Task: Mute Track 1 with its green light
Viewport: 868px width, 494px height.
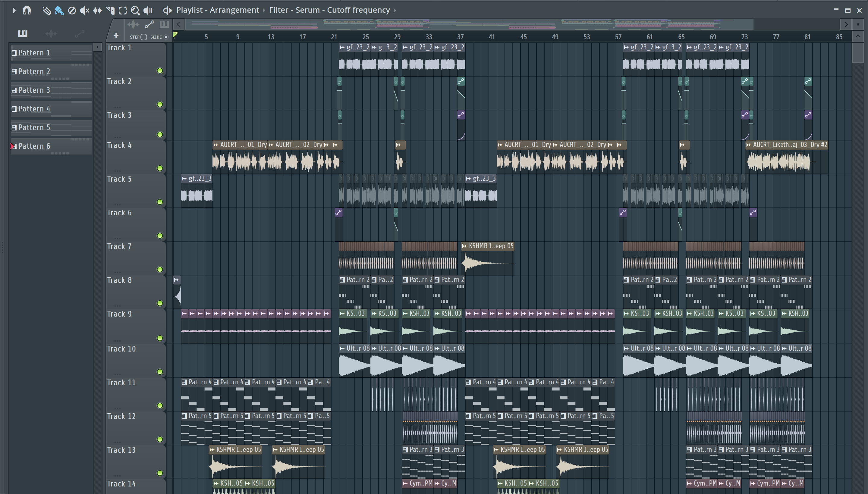Action: point(159,70)
